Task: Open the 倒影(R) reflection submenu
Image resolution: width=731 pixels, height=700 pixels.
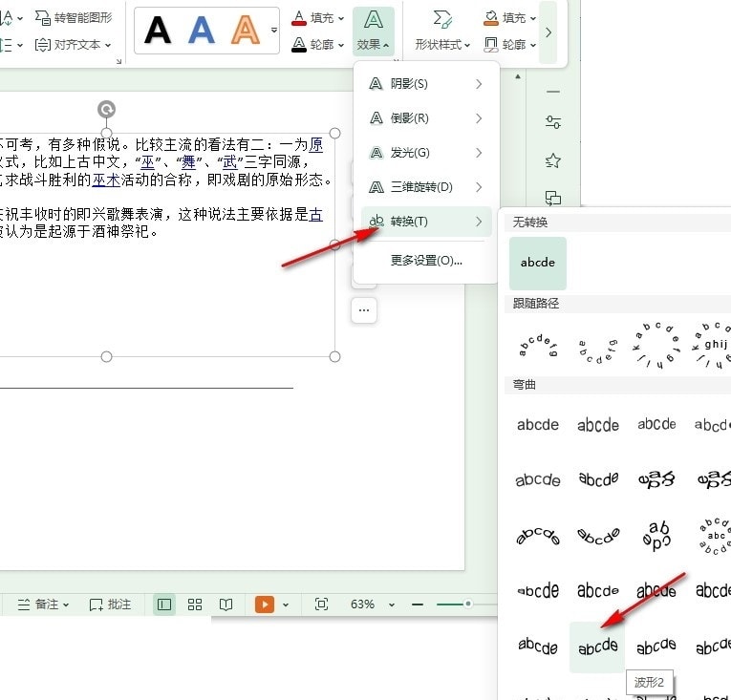Action: (426, 118)
